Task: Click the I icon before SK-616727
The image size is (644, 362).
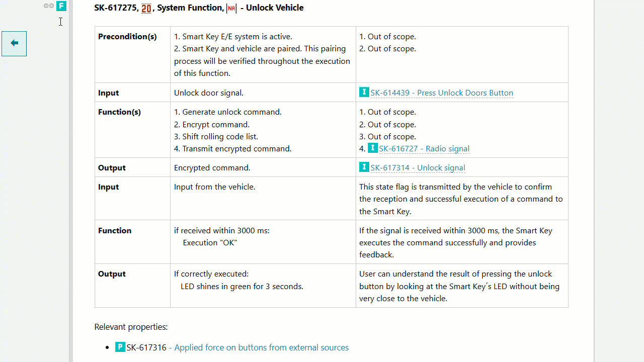Action: pyautogui.click(x=373, y=148)
